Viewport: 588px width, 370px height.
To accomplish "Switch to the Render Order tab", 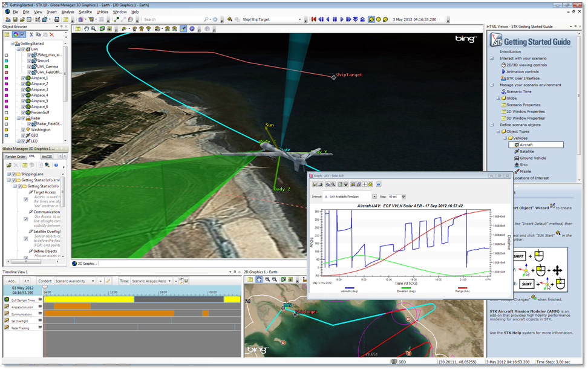I will [x=15, y=157].
